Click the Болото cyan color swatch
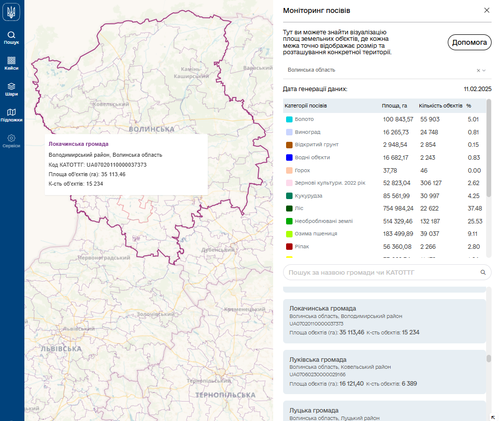 (289, 119)
